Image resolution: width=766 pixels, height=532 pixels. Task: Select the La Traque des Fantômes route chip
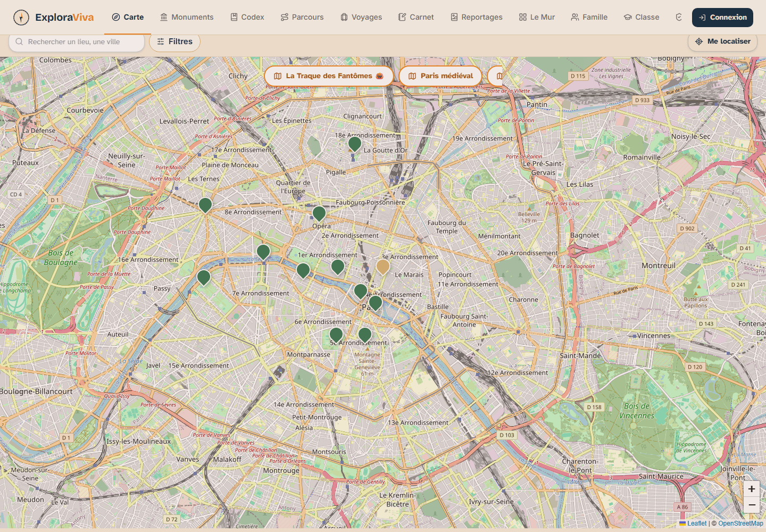tap(329, 76)
